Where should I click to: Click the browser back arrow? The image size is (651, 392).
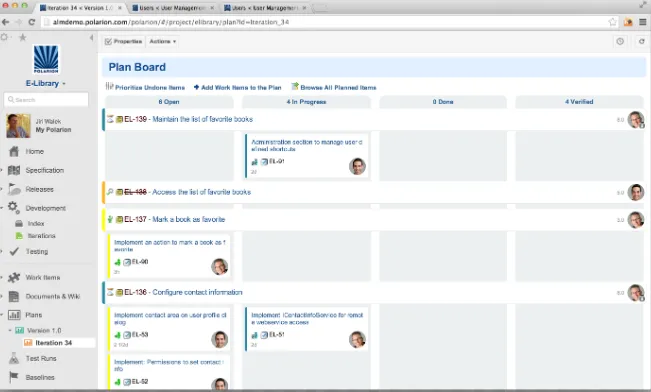point(5,22)
